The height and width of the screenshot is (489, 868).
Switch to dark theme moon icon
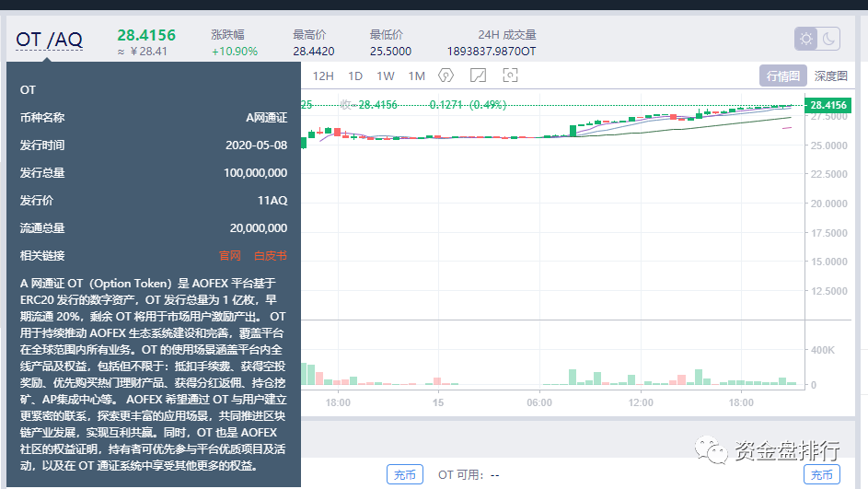(828, 39)
